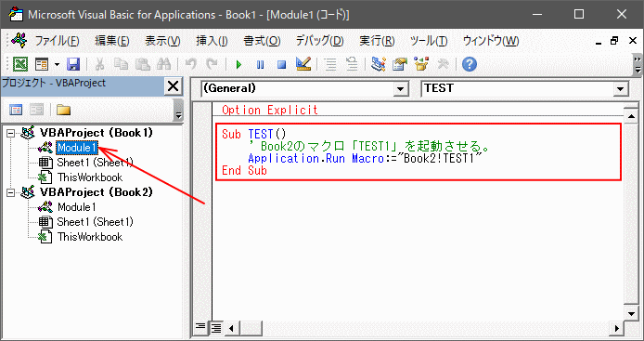
Task: Open Insert object dropdown arrow in toolbar
Action: pyautogui.click(x=58, y=65)
